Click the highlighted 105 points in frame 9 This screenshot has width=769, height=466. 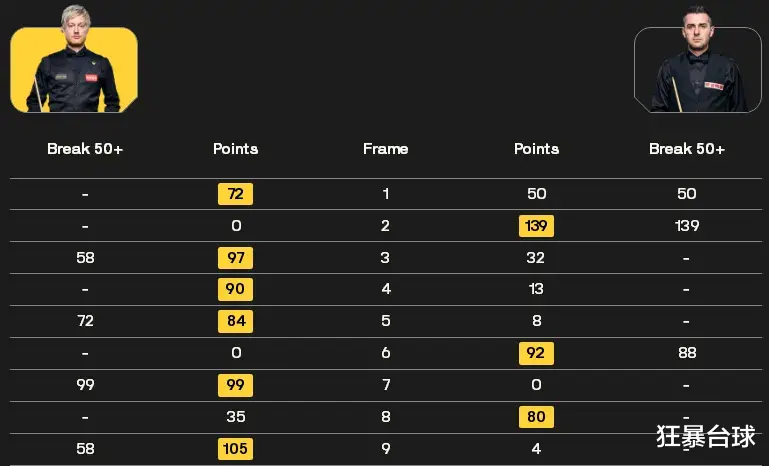tap(235, 449)
